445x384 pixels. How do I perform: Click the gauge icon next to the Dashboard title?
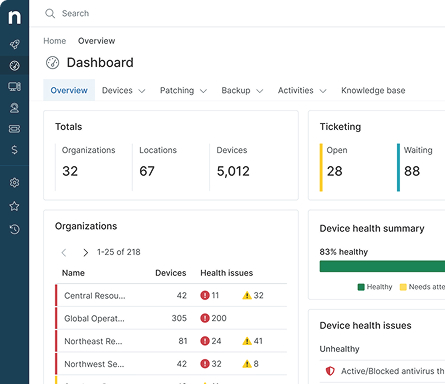[52, 63]
